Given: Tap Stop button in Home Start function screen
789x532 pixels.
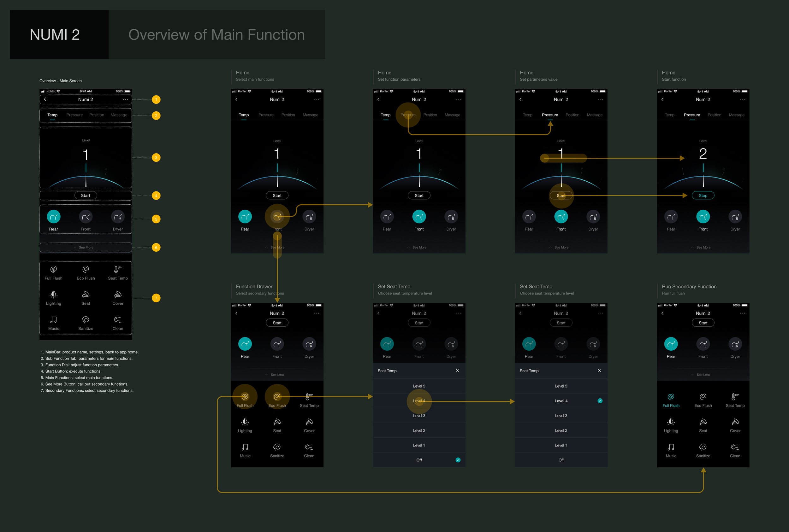Looking at the screenshot, I should pos(703,196).
